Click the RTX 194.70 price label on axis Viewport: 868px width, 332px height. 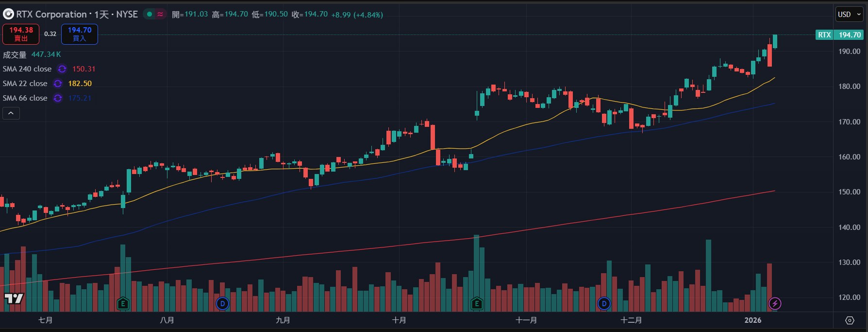coord(839,35)
